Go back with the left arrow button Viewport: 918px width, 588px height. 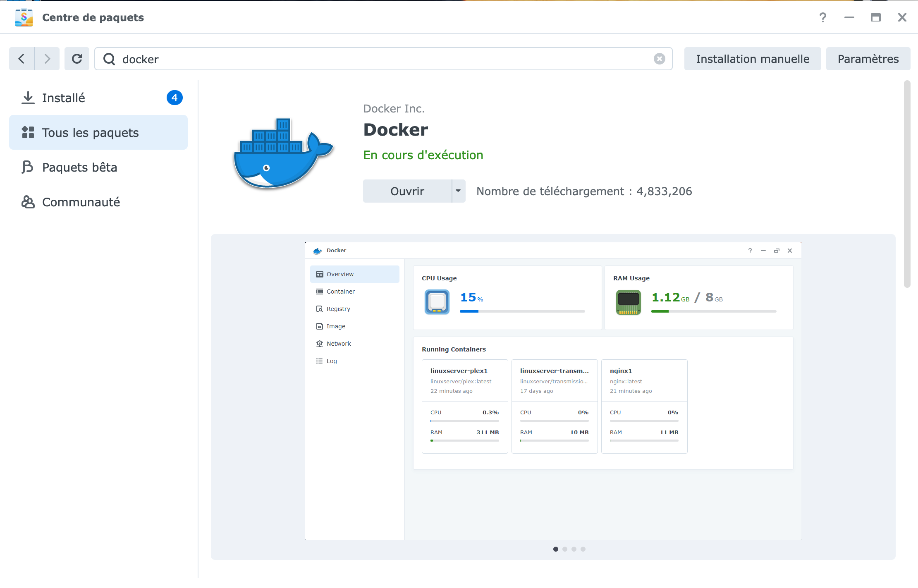pos(22,59)
